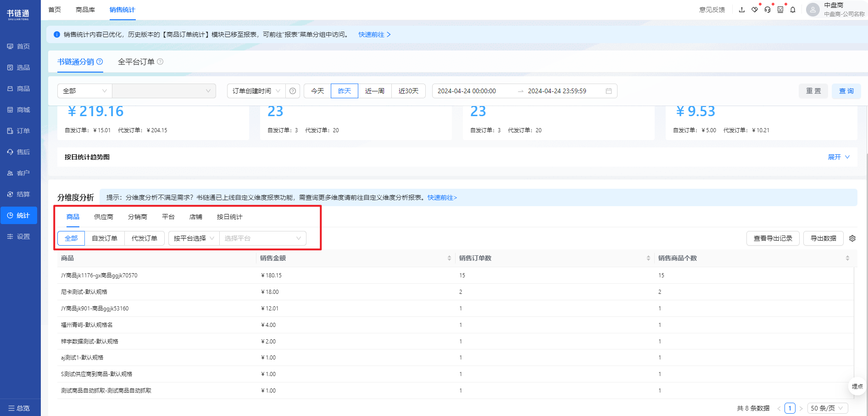Open the diamond tag icon in header
This screenshot has height=416, width=868.
(x=755, y=10)
